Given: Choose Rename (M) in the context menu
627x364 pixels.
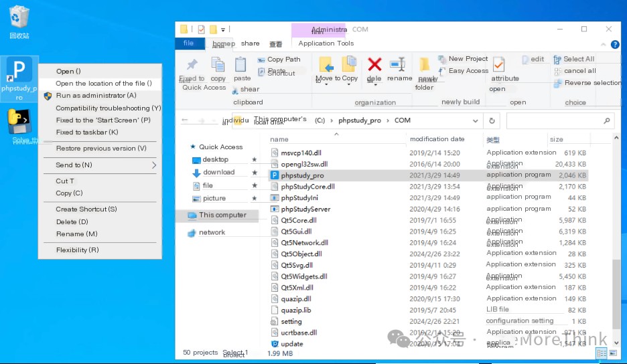Looking at the screenshot, I should (x=100, y=234).
